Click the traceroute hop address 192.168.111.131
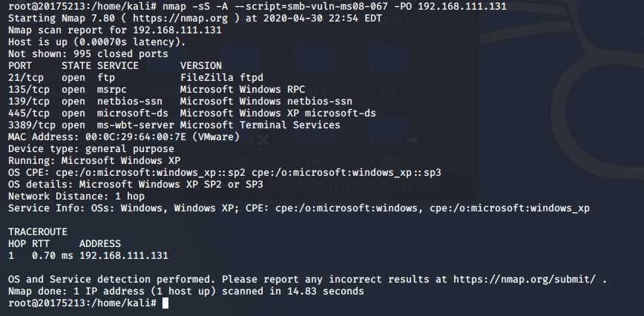Screen dimensions: 644x316 coord(124,256)
